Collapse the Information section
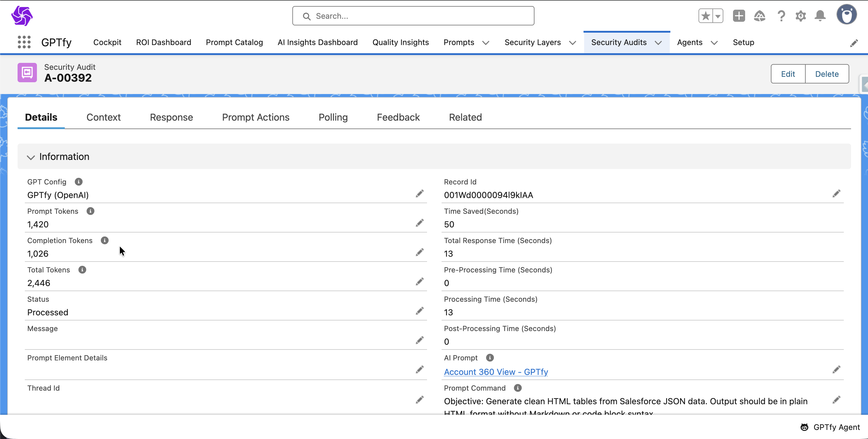Viewport: 868px width, 439px height. 31,157
